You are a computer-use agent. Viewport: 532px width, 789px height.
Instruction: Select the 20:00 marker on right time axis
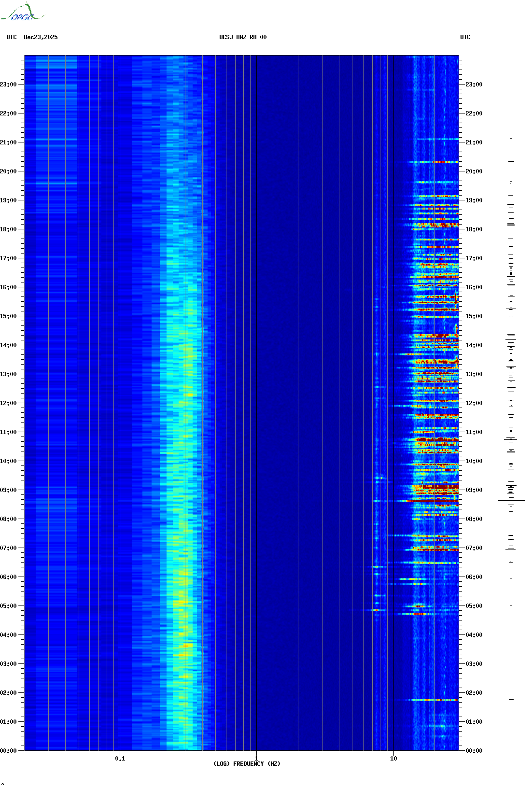474,171
